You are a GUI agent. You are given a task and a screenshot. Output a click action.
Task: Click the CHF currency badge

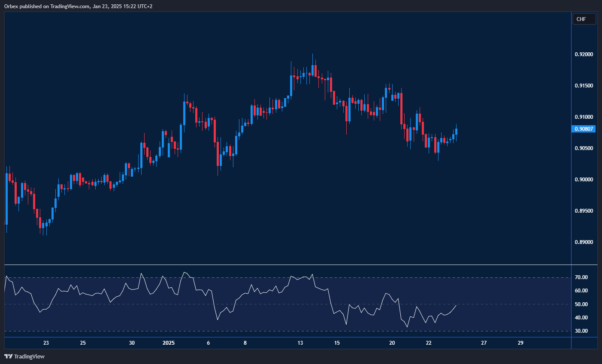pos(584,18)
